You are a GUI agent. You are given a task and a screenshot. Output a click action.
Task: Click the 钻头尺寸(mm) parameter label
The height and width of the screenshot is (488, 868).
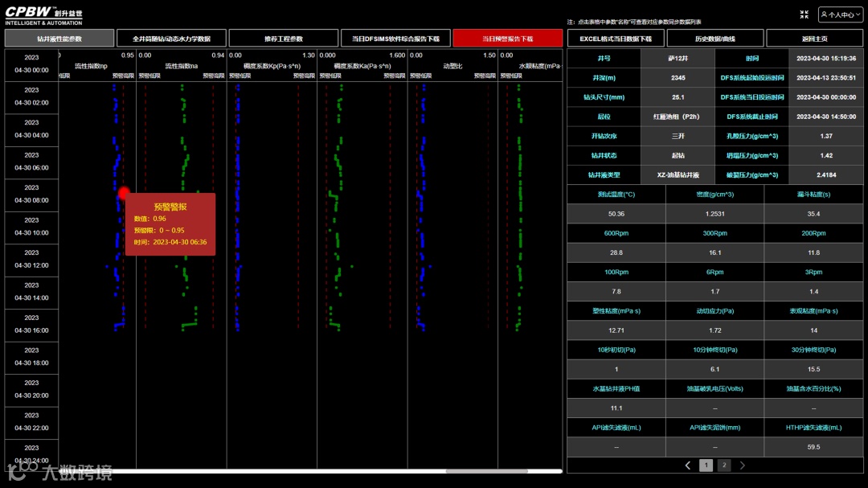pyautogui.click(x=604, y=97)
